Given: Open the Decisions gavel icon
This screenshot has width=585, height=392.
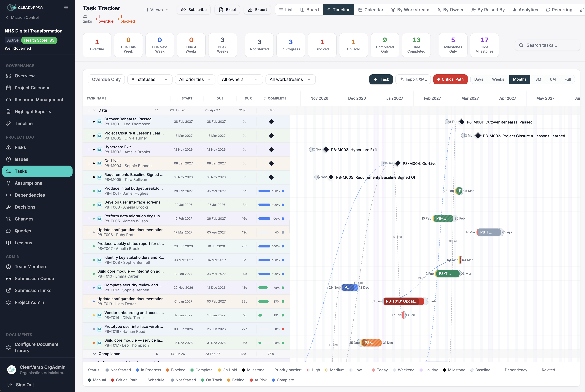Looking at the screenshot, I should click(x=8, y=207).
